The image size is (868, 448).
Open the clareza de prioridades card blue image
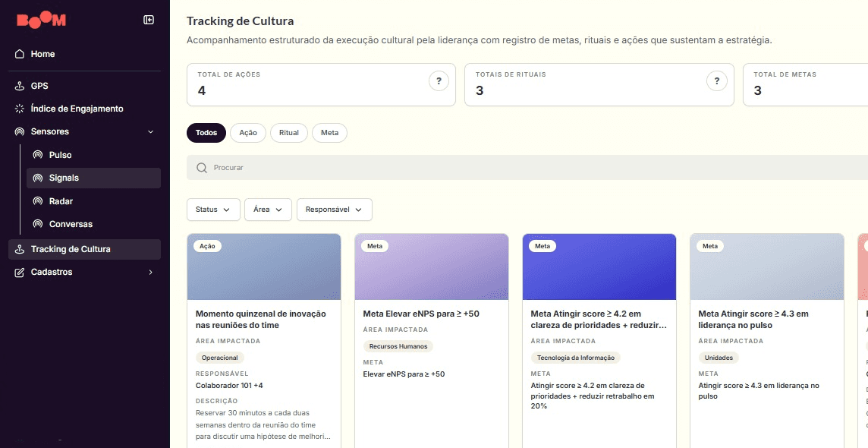coord(599,267)
